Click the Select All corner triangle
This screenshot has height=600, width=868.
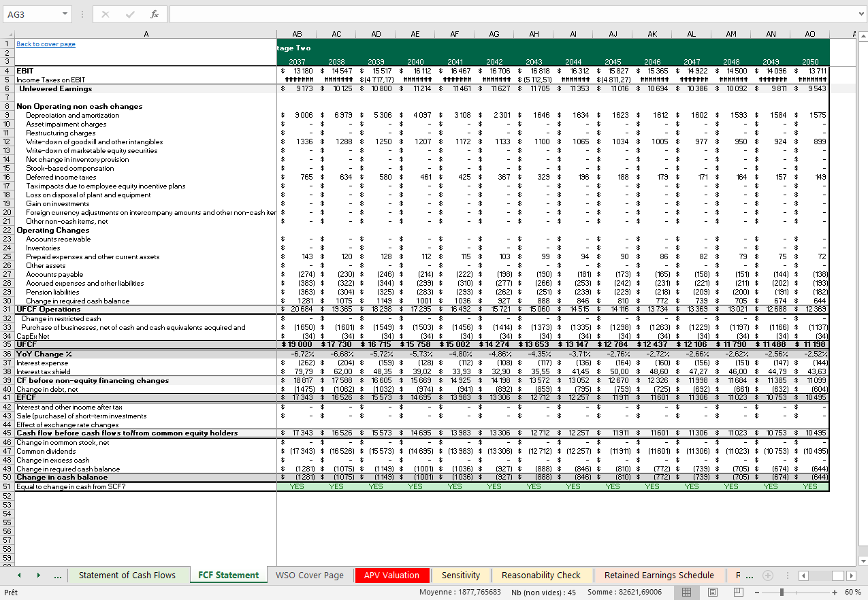7,34
